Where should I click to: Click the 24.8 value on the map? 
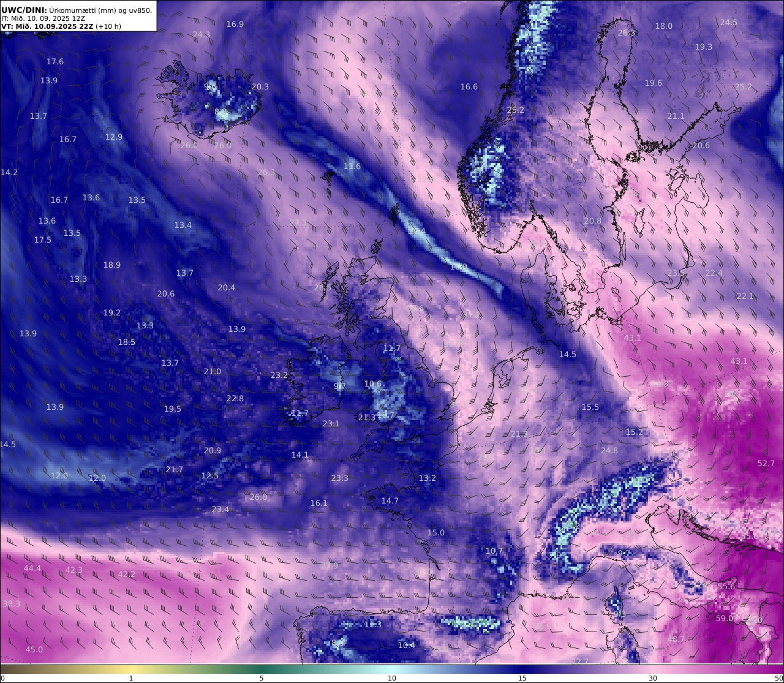(609, 450)
